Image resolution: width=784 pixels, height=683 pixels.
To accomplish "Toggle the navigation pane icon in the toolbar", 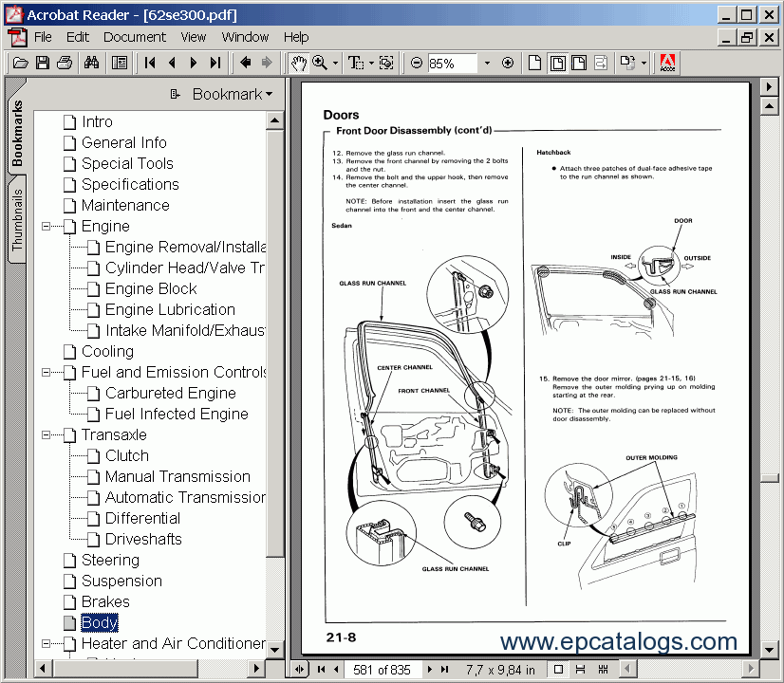I will 120,63.
